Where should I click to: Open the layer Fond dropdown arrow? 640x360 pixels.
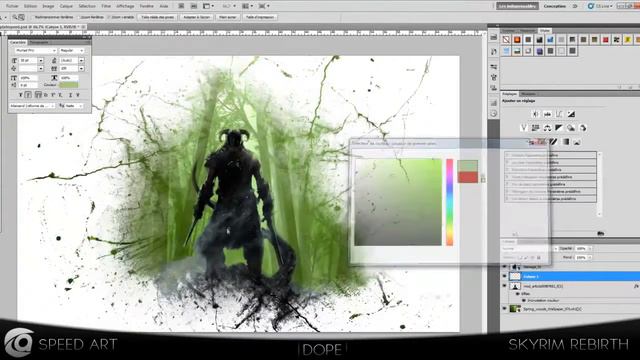click(589, 258)
